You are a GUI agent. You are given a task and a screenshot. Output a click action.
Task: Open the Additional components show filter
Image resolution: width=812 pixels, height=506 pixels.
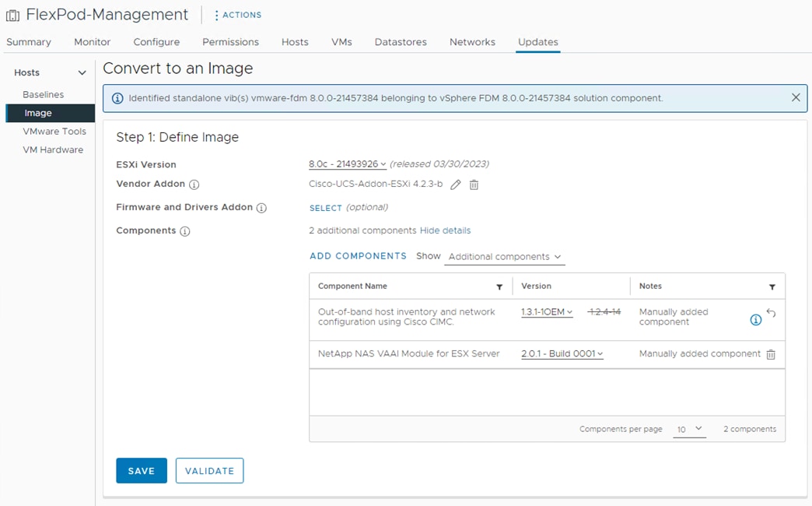coord(504,257)
